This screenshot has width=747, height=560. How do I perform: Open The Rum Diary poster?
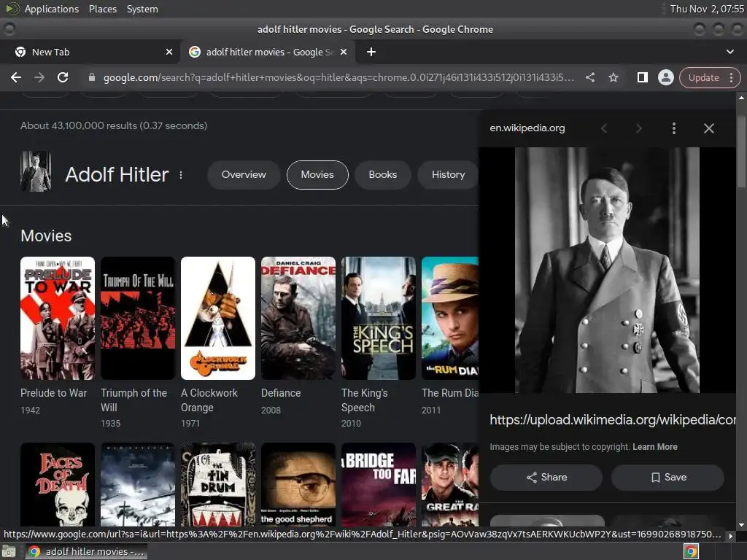pyautogui.click(x=449, y=318)
